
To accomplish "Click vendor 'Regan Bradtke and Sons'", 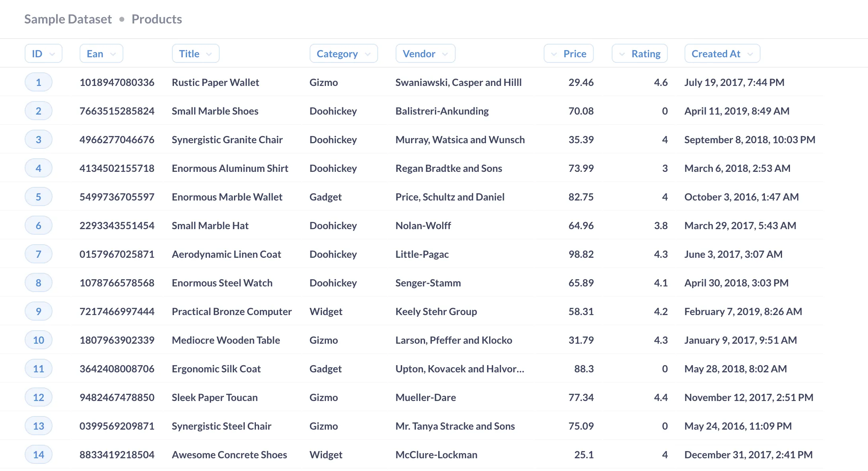I will point(449,168).
